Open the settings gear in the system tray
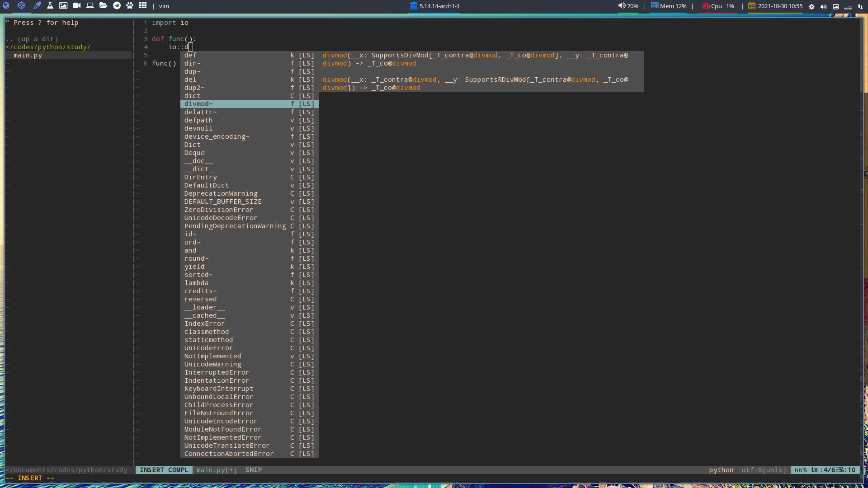Screen dimensions: 868x488 811,6
